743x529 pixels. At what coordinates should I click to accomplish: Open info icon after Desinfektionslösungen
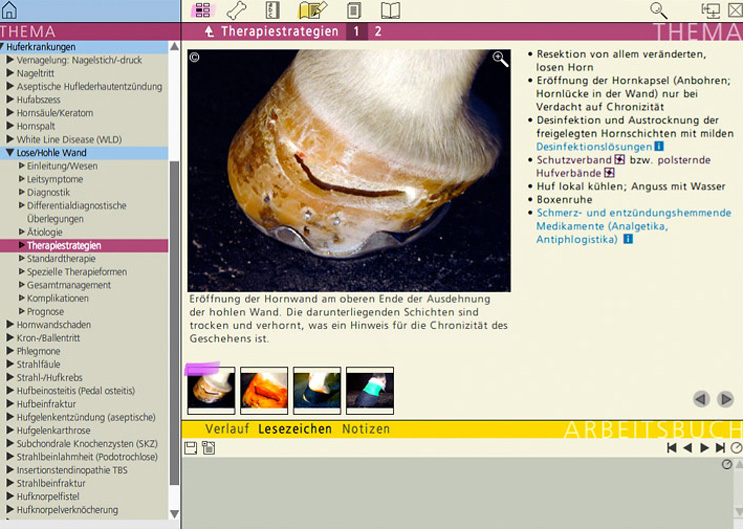659,146
